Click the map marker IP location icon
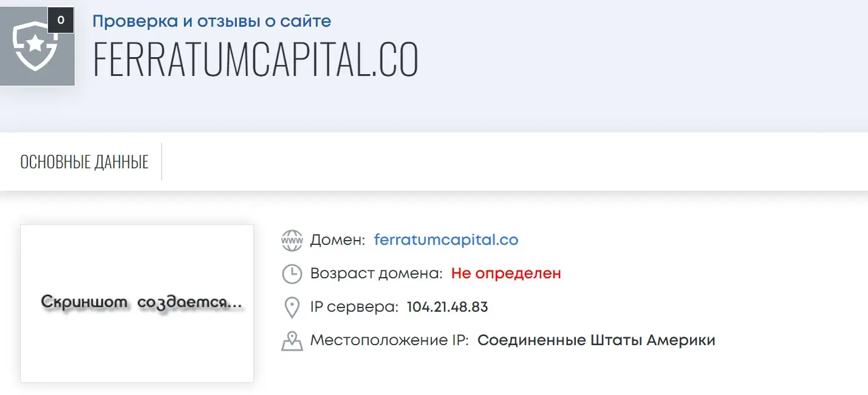This screenshot has width=868, height=395. (x=292, y=341)
